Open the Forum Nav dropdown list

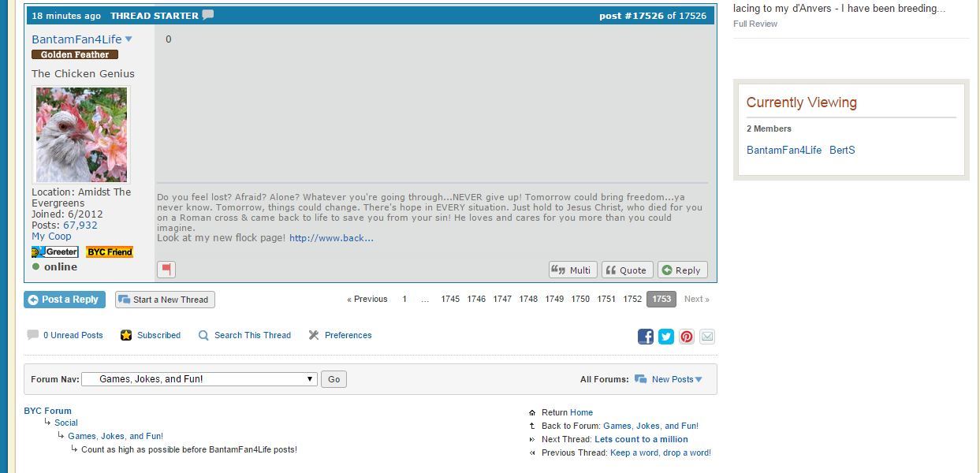(x=199, y=379)
